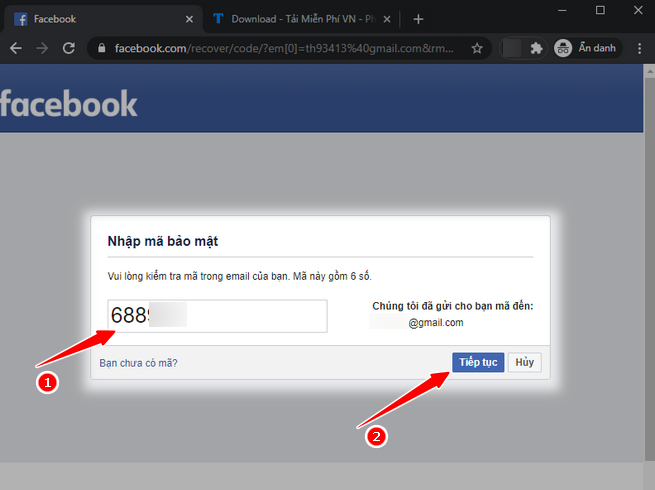Close the browser window

638,10
